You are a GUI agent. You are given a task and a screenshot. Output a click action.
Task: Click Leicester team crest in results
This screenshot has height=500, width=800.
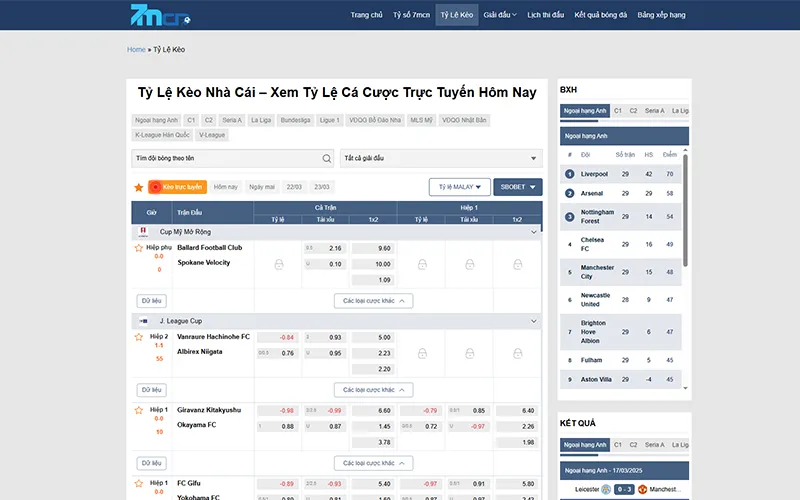(x=606, y=489)
